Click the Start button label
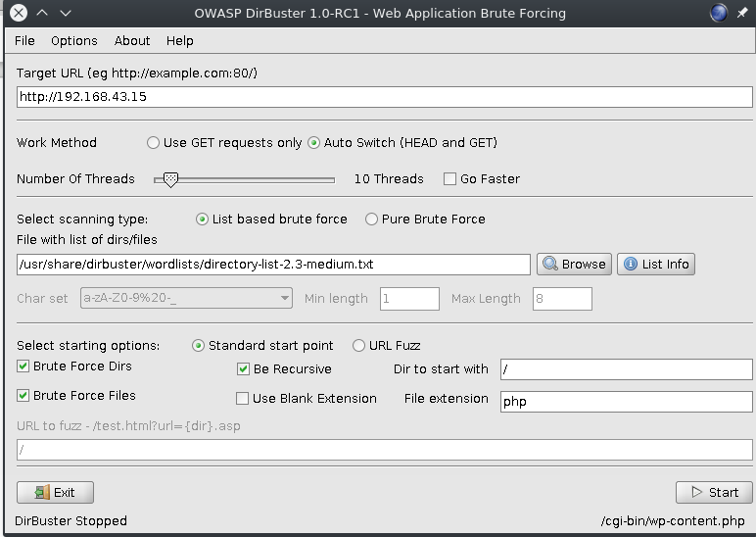The width and height of the screenshot is (756, 537). [x=724, y=492]
